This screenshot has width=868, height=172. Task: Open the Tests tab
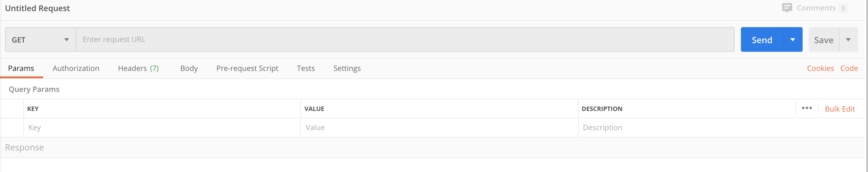click(306, 68)
